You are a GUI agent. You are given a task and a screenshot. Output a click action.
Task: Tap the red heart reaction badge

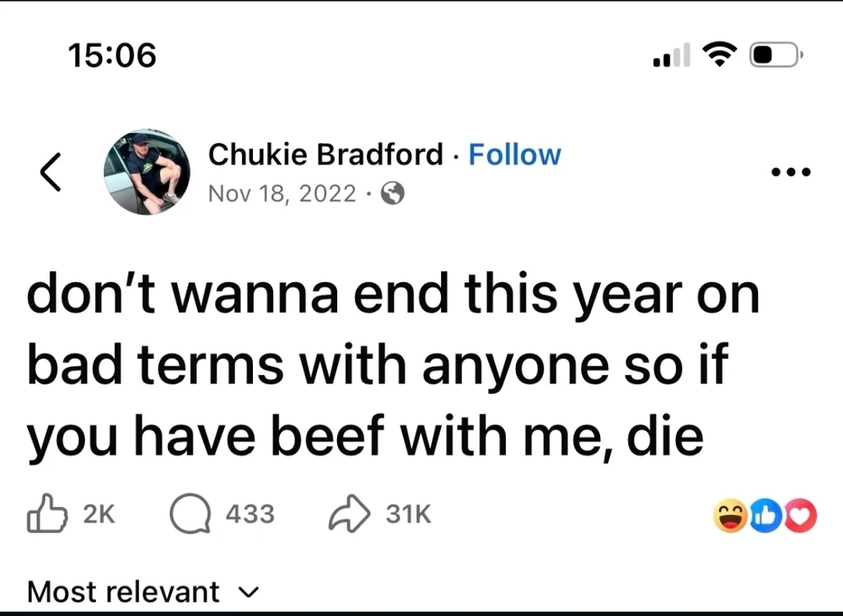point(800,517)
